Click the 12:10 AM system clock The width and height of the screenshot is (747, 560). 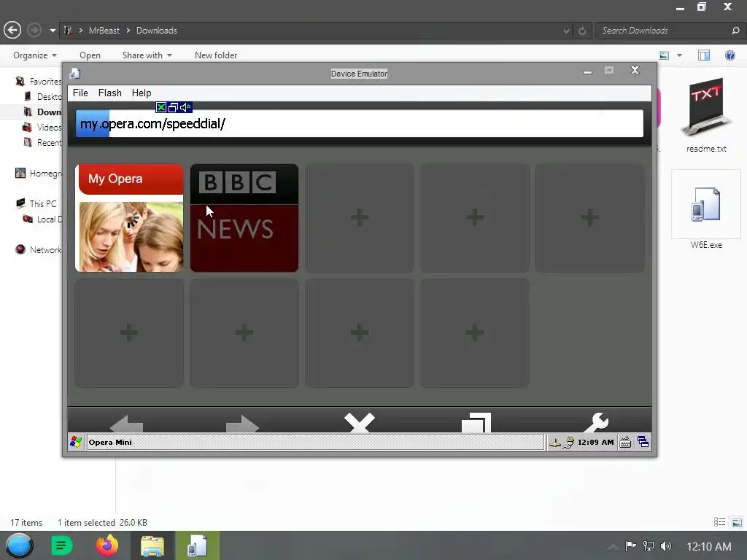coord(709,547)
